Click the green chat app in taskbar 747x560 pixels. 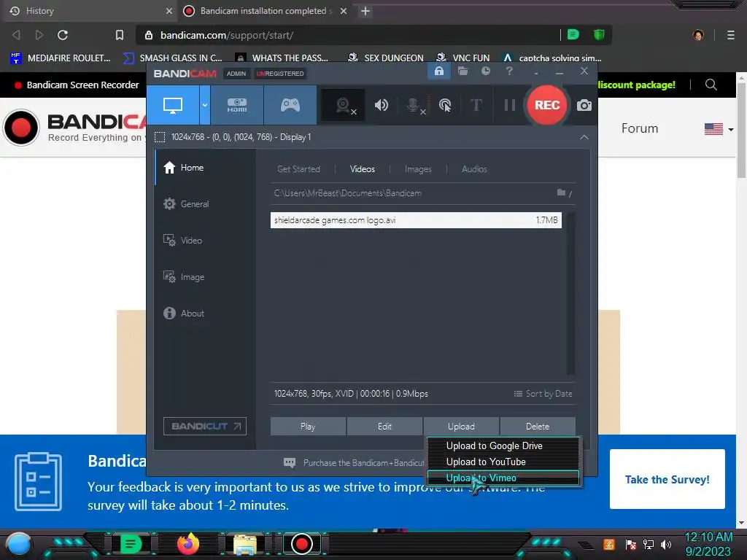click(131, 544)
